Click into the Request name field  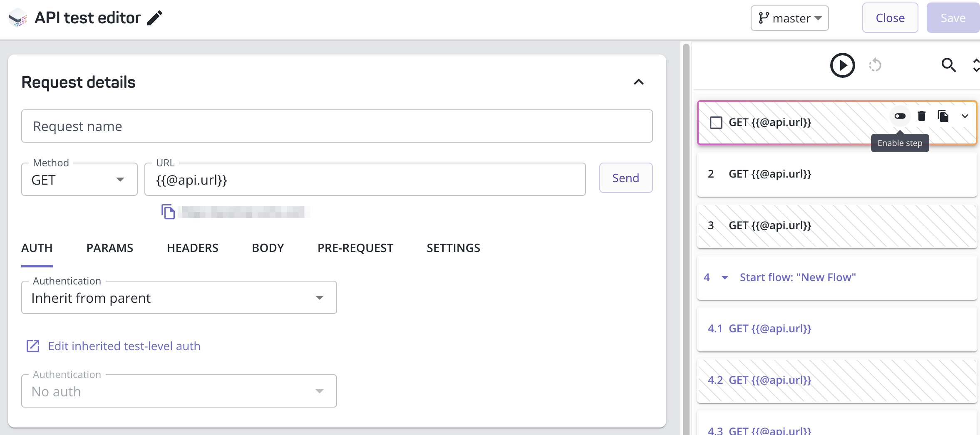pyautogui.click(x=337, y=126)
